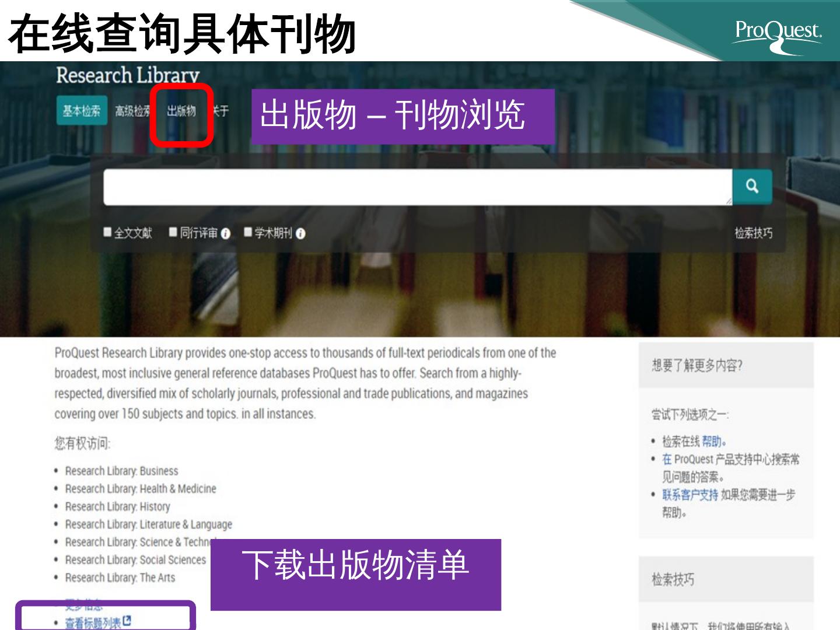Tick the 全文文献 checkbox
Image resolution: width=840 pixels, height=630 pixels.
tap(107, 232)
